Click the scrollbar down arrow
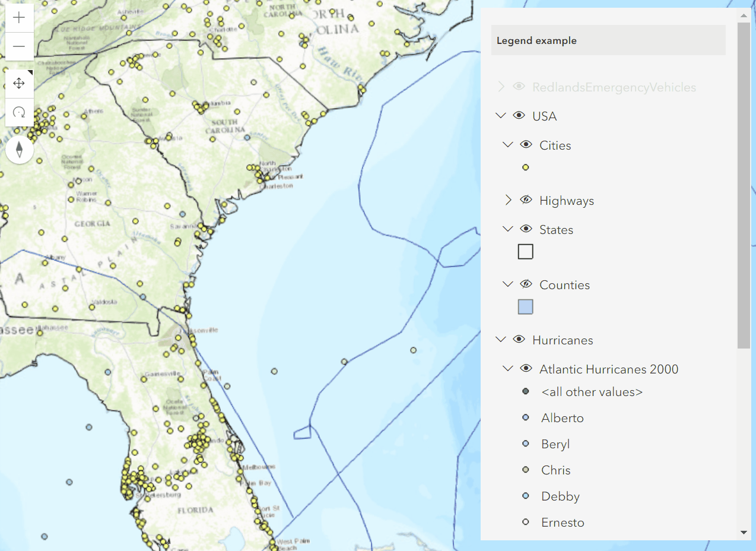 744,533
